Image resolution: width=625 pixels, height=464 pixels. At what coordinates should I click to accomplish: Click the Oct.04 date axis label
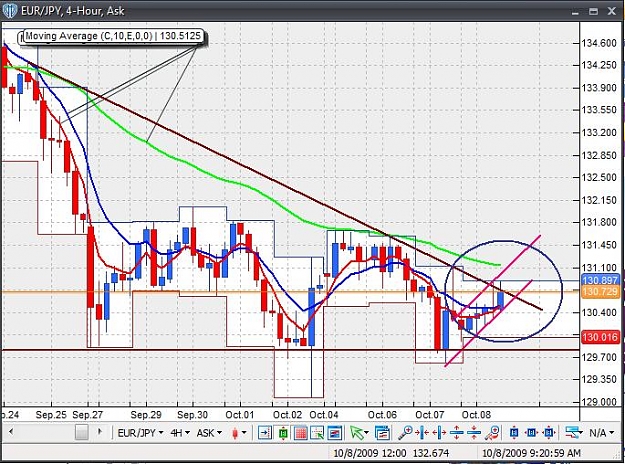click(324, 415)
